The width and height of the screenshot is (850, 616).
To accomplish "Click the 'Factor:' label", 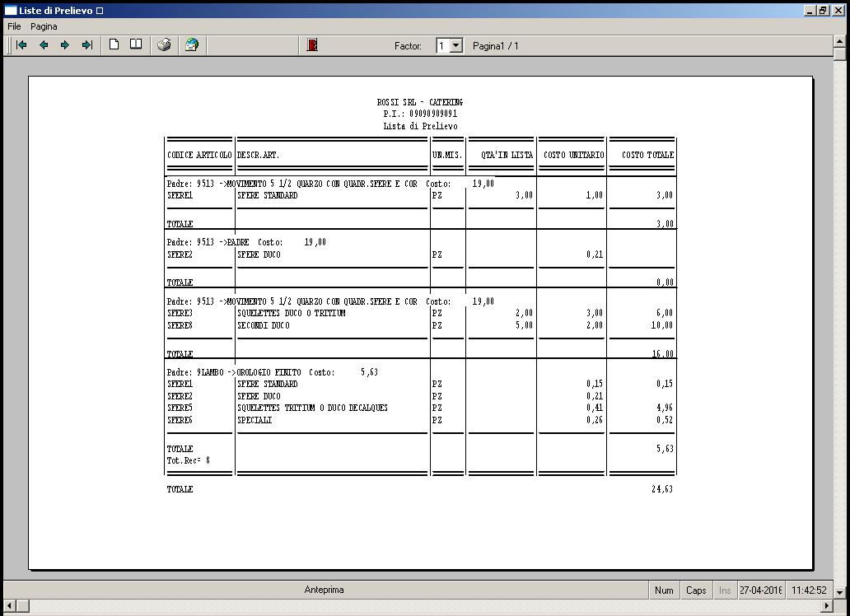I will tap(409, 46).
